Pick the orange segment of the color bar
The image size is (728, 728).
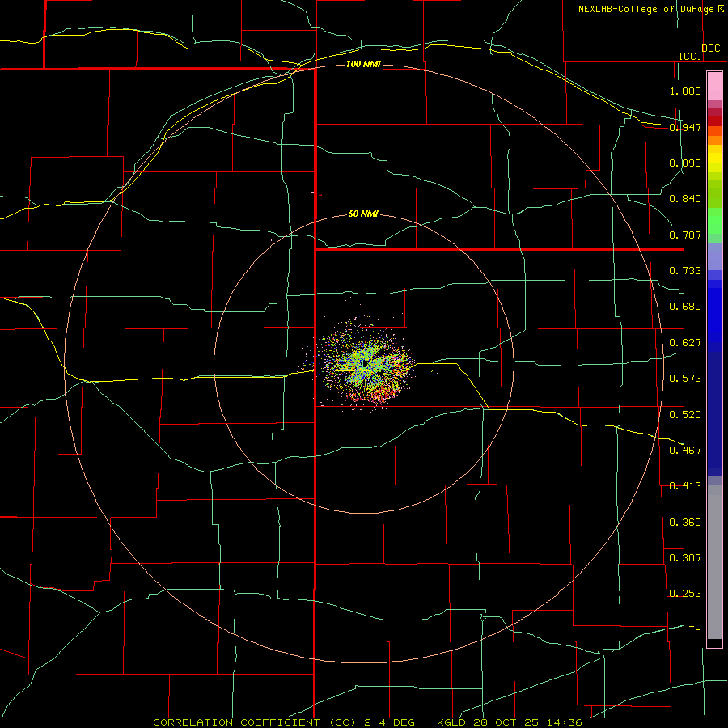(714, 140)
